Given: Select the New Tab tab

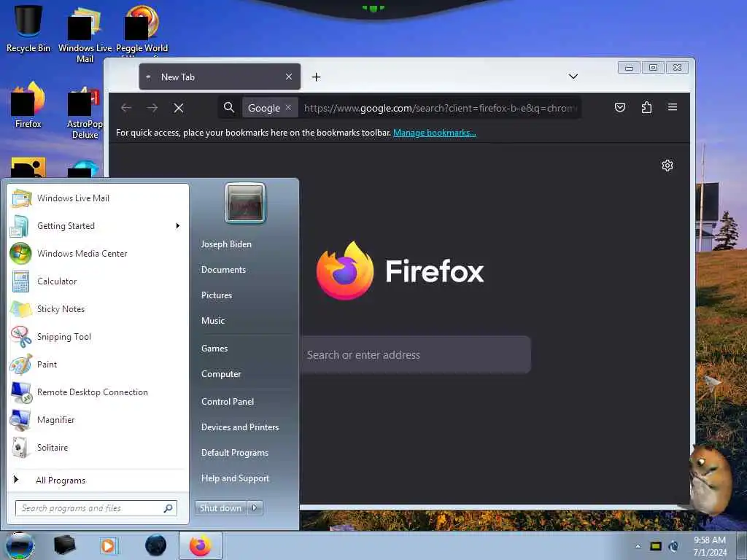Looking at the screenshot, I should (220, 77).
